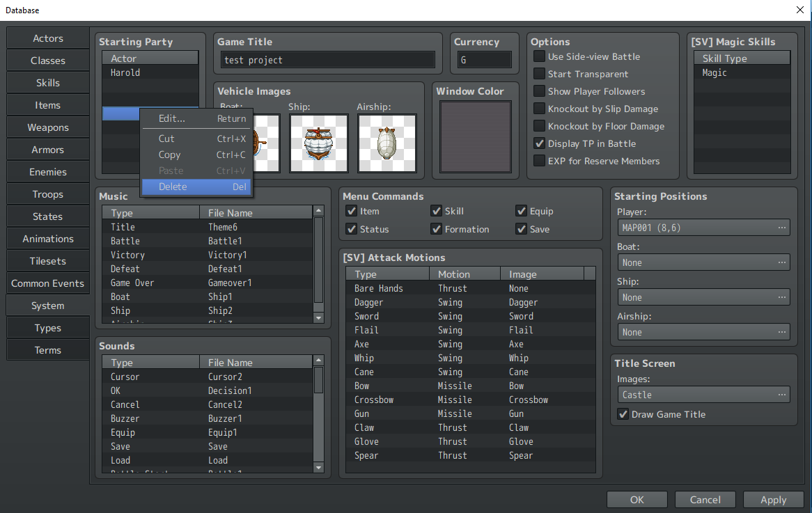Toggle the Status menu command
The image size is (812, 513).
pos(352,229)
